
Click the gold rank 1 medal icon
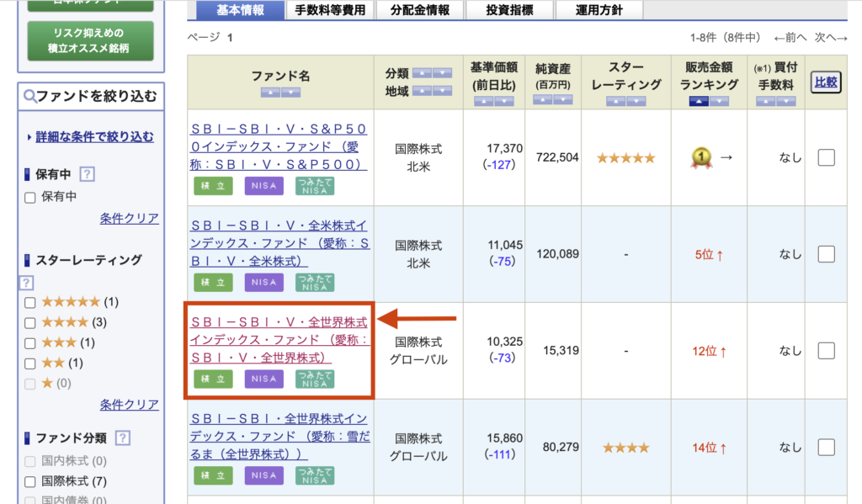coord(701,157)
